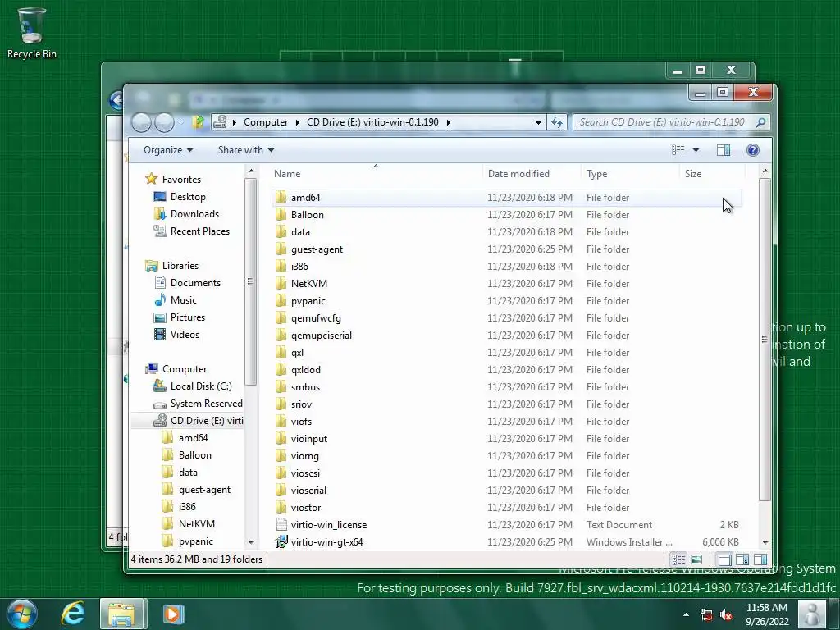Expand arrow after CD Drive breadcrumb
This screenshot has width=840, height=630.
[x=449, y=123]
